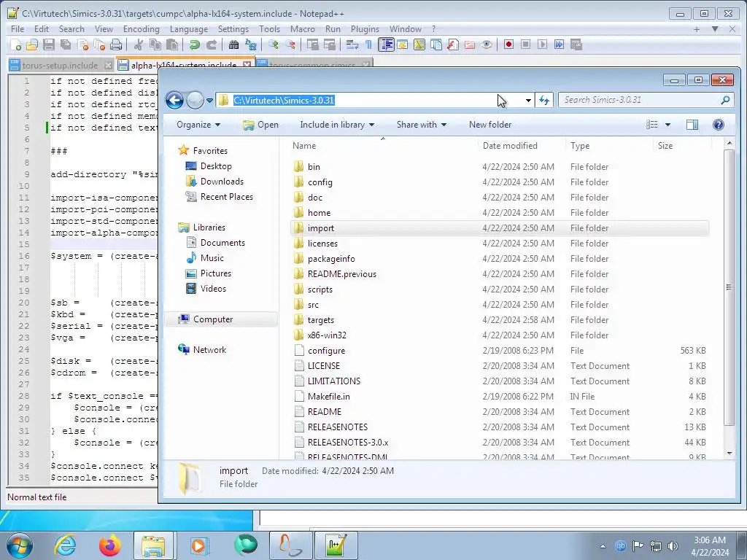Screen dimensions: 747x560
Task: Zoom in the Notepad++ editor
Action: 274,44
